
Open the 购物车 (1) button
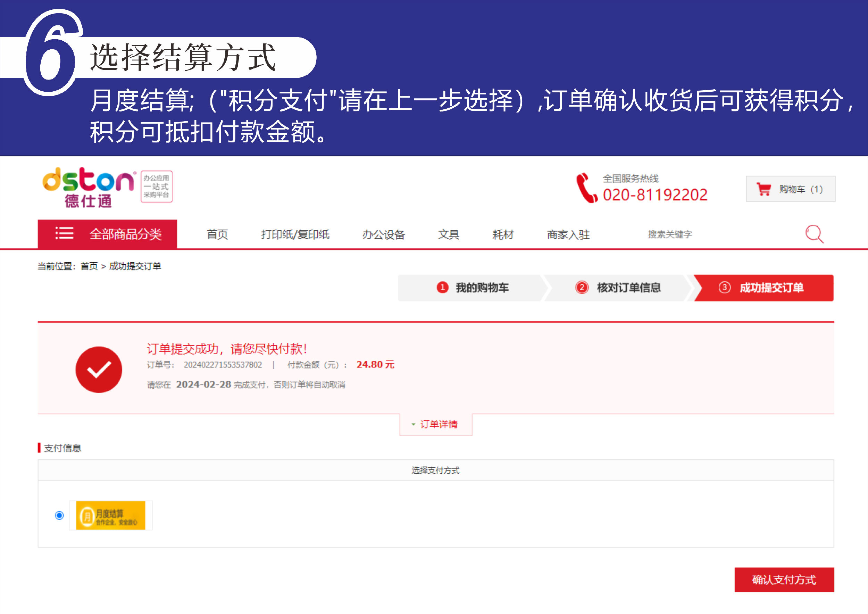point(791,189)
